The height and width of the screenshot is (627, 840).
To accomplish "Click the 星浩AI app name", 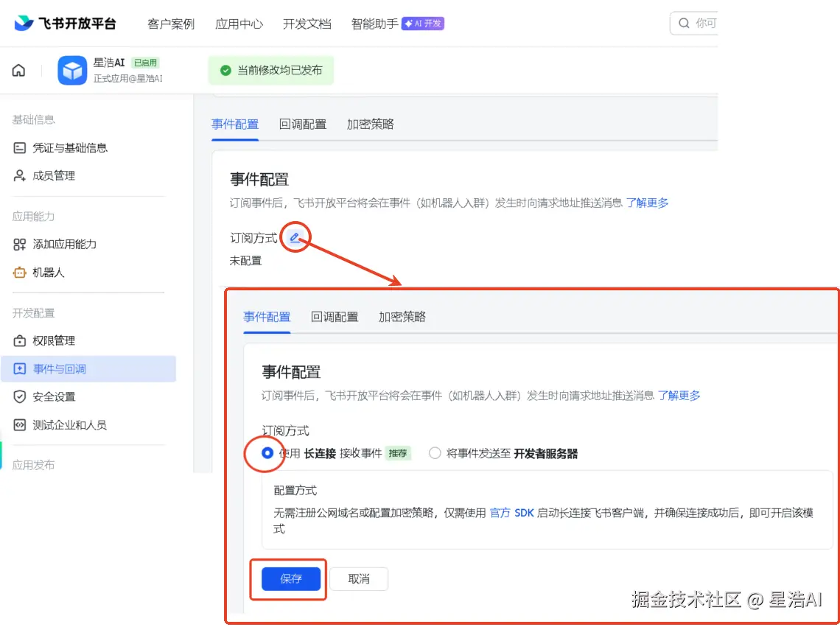I will pos(109,63).
